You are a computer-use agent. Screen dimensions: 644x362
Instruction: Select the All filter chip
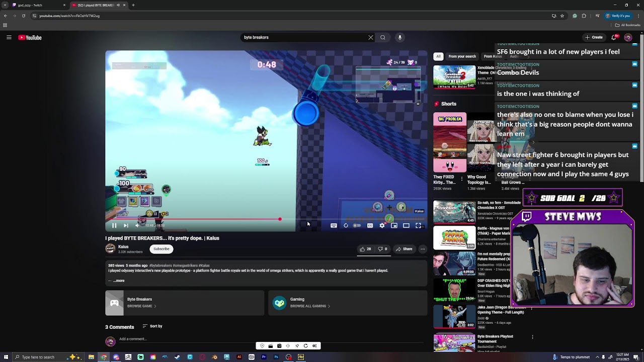438,56
